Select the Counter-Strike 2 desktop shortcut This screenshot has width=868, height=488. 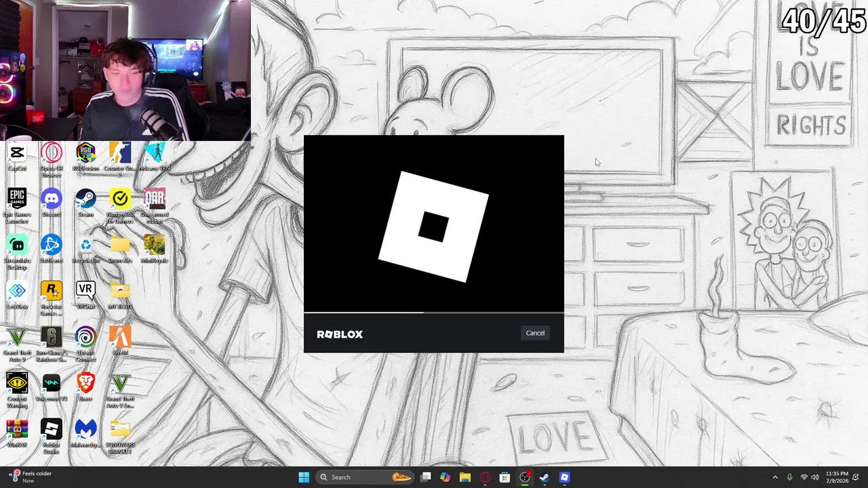(x=120, y=161)
